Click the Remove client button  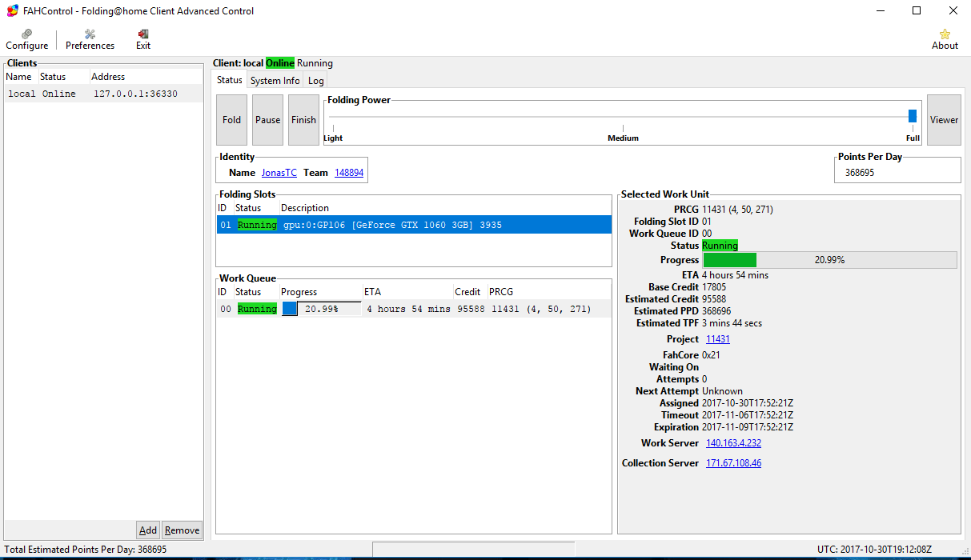tap(182, 530)
